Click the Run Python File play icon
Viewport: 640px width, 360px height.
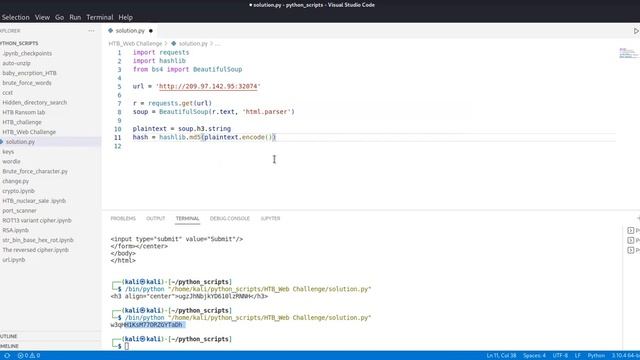[x=636, y=31]
